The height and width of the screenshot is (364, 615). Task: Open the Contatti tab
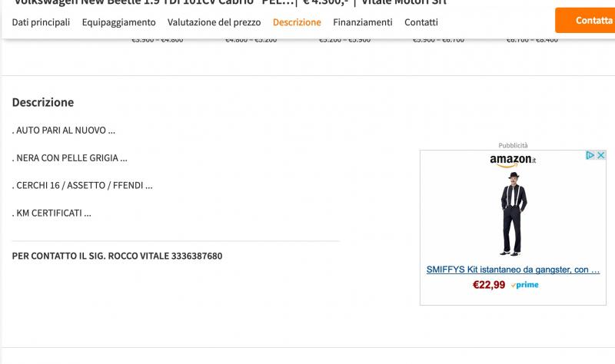coord(421,22)
